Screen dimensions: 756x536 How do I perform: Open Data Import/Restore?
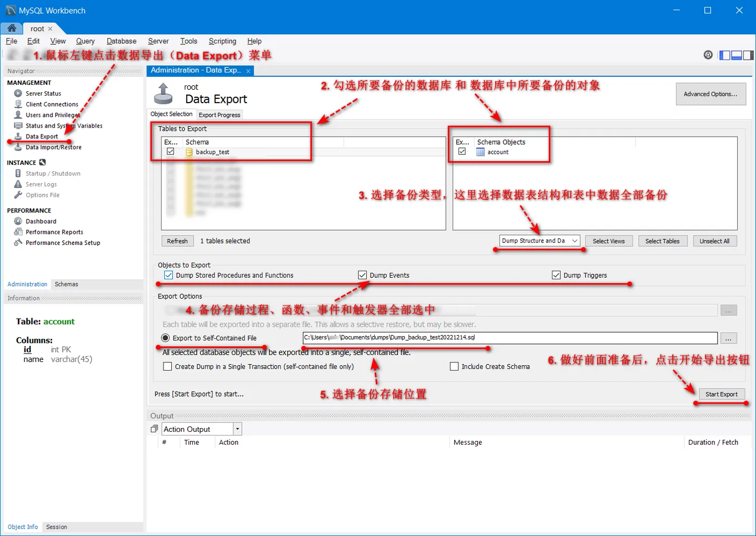point(53,148)
